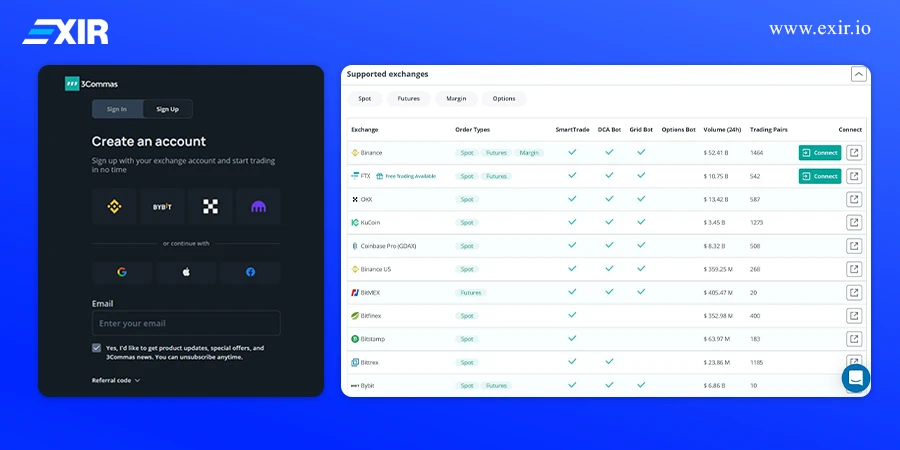Viewport: 900px width, 450px height.
Task: Click the Binance logo in exchange table
Action: pyautogui.click(x=355, y=153)
